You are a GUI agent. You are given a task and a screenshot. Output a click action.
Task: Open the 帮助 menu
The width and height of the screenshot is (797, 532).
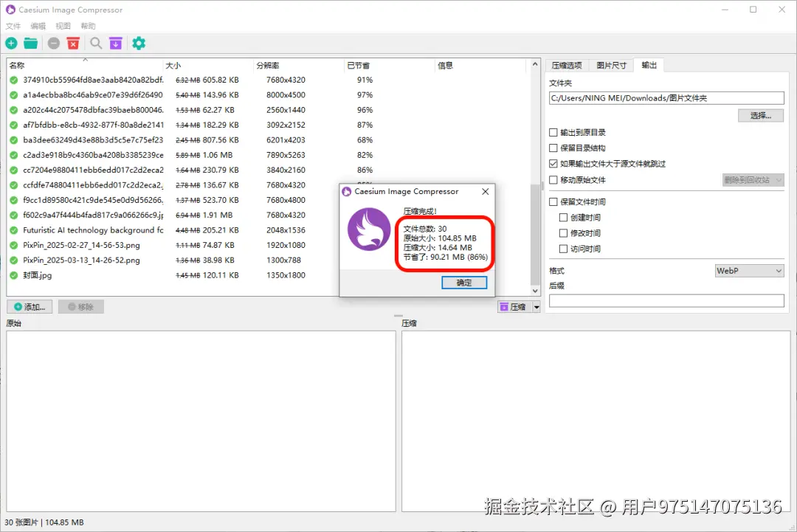(x=88, y=26)
